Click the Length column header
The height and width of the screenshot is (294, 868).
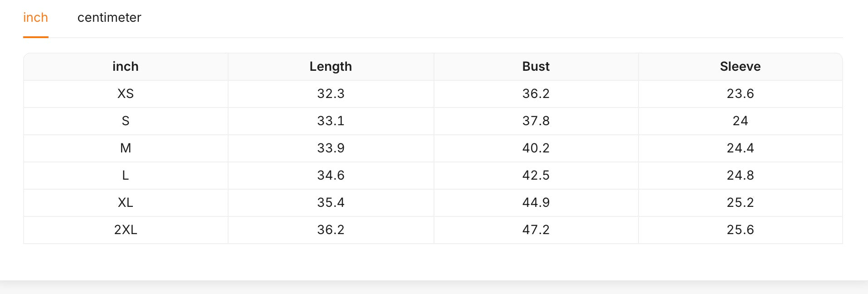[x=331, y=67]
